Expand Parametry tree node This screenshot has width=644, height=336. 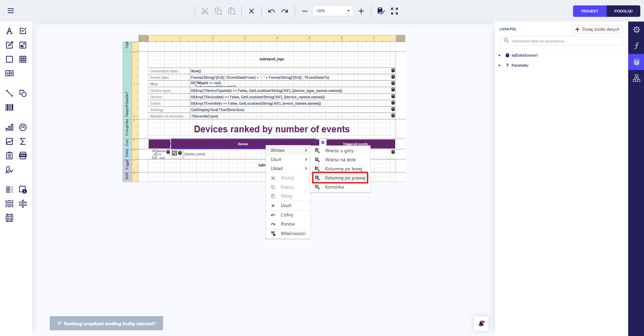[x=500, y=65]
